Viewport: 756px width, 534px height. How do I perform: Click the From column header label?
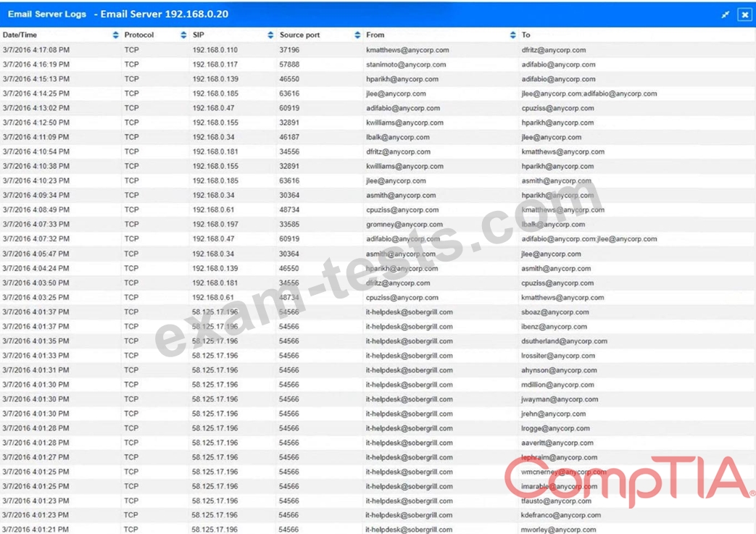[375, 35]
